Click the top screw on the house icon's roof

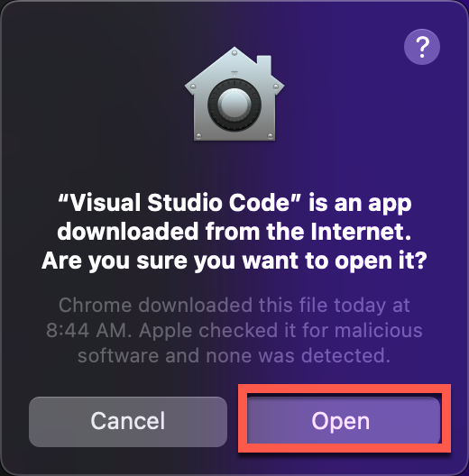pyautogui.click(x=234, y=53)
